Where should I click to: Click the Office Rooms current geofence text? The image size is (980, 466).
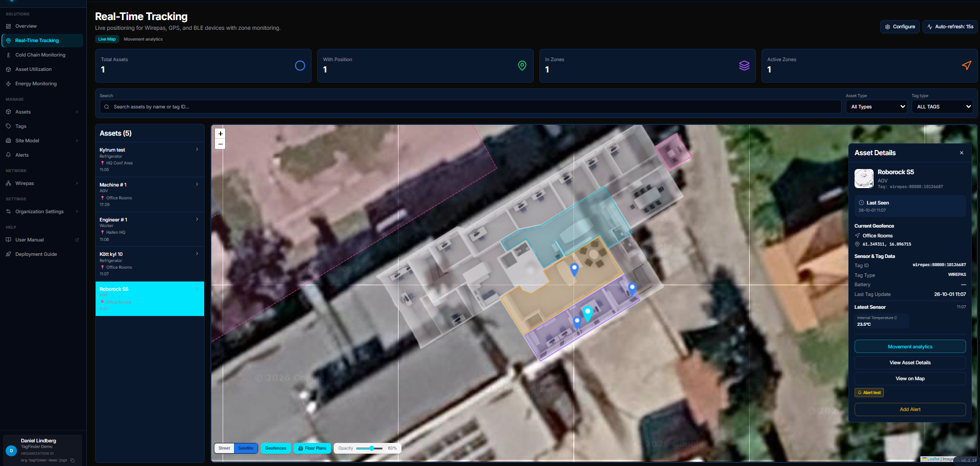(878, 236)
